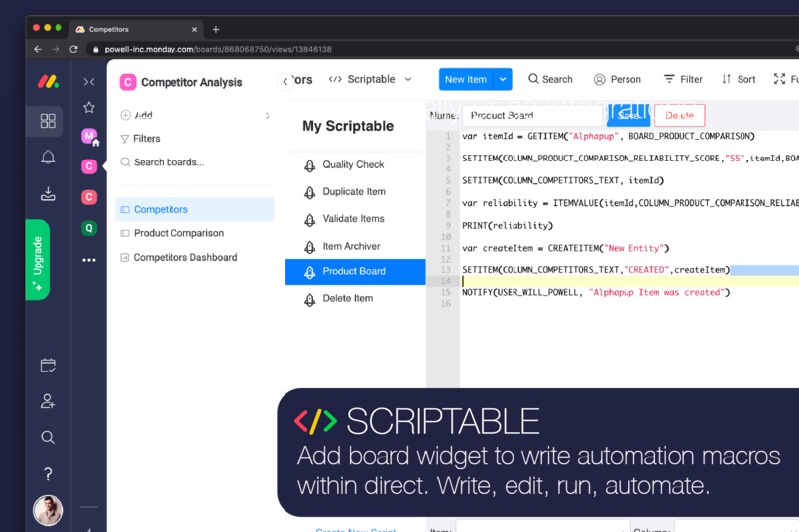Image resolution: width=799 pixels, height=532 pixels.
Task: Click the NOTIFY code line
Action: (596, 292)
